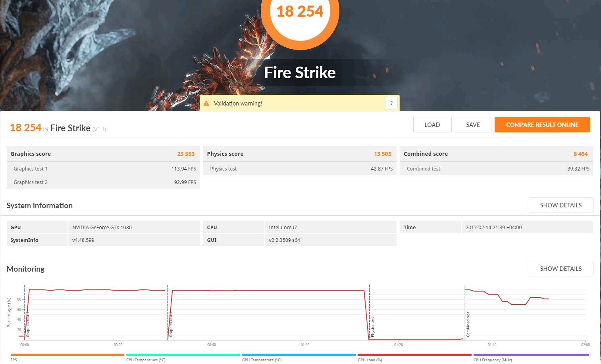Click the Graphics test 1 chart marker
The image size is (601, 364).
tap(28, 325)
